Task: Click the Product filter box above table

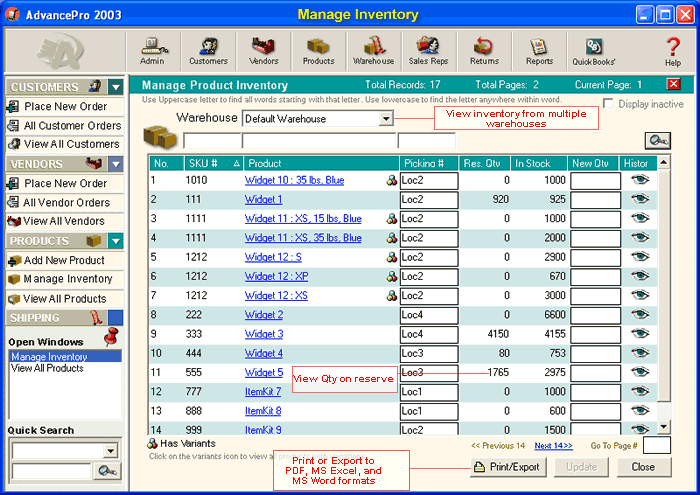Action: click(319, 141)
